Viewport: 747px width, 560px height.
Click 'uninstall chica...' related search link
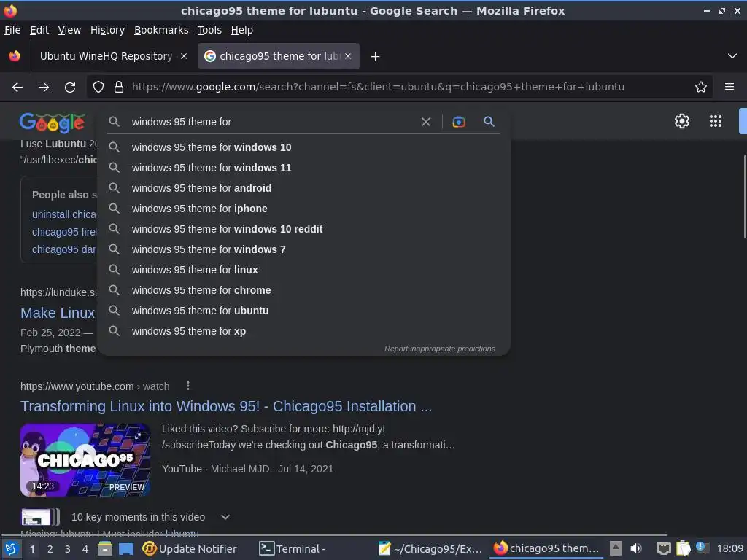pos(64,215)
